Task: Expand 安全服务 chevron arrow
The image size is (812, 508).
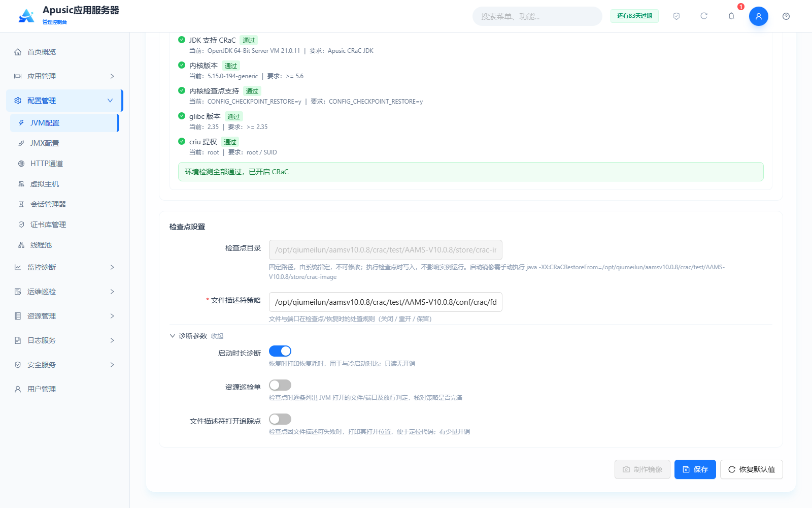Action: click(x=112, y=365)
